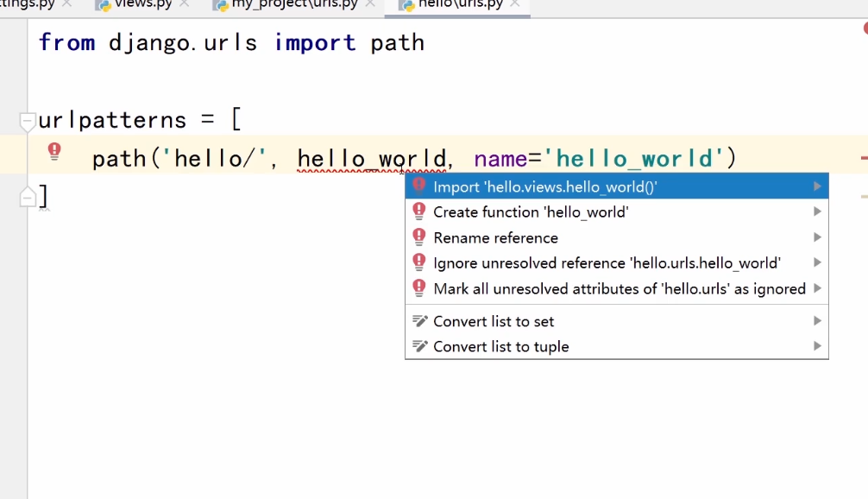Expand submenu arrow for Convert list to set

817,320
